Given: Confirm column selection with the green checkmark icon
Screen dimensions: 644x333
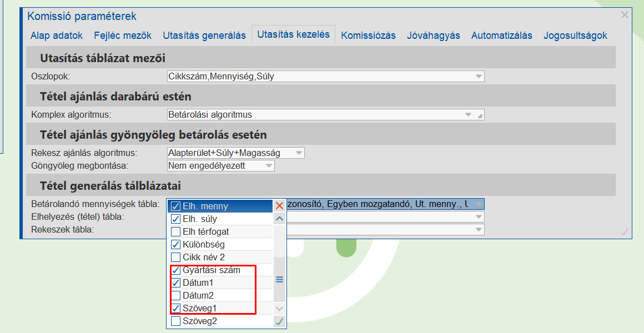Looking at the screenshot, I should pyautogui.click(x=279, y=321).
